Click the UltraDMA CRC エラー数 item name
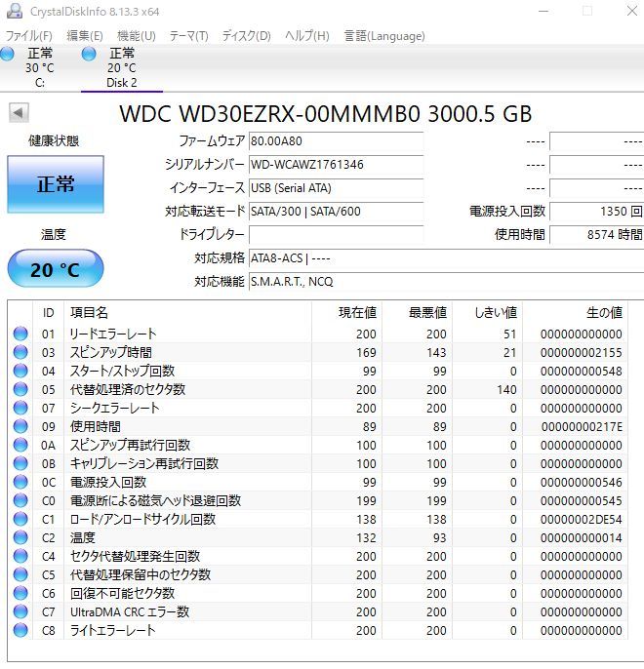The height and width of the screenshot is (669, 644). click(130, 611)
